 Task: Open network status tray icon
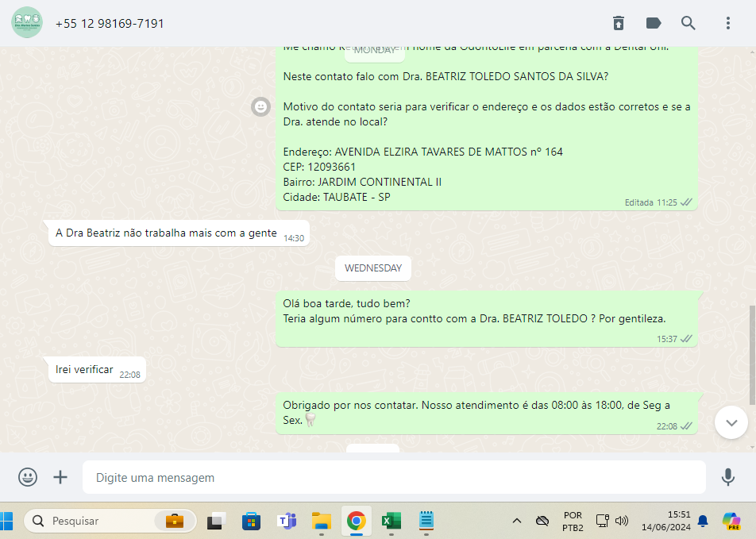tap(603, 521)
